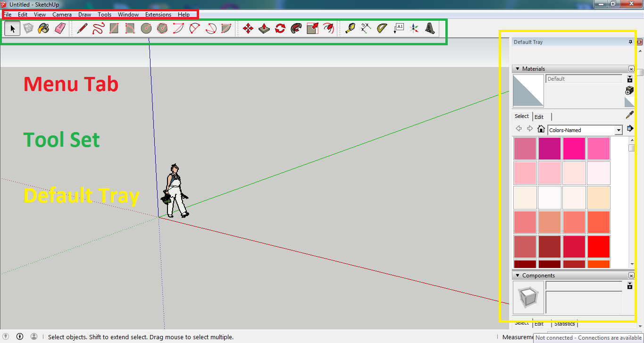644x343 pixels.
Task: Click the Home navigation button in Materials
Action: coord(541,129)
